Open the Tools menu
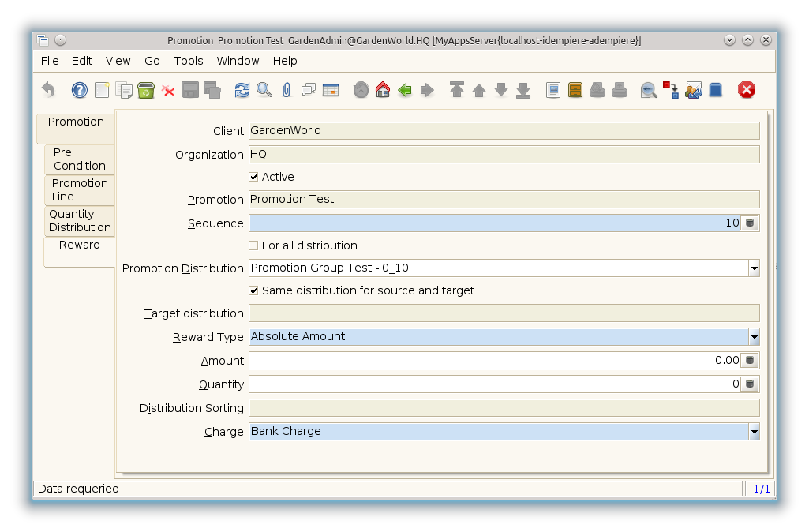This screenshot has width=809, height=532. (188, 61)
